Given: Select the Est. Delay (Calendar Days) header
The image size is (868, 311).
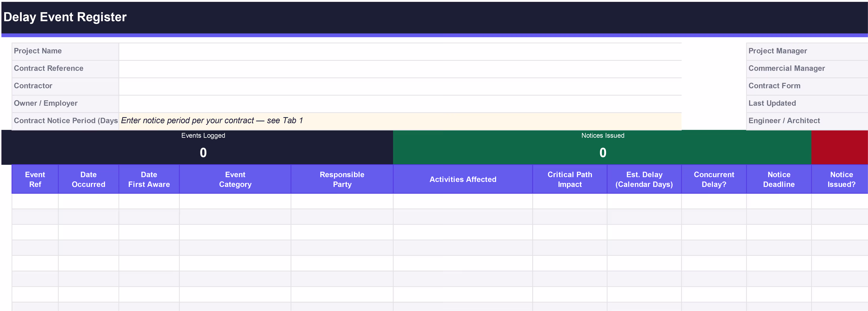Looking at the screenshot, I should pyautogui.click(x=644, y=179).
